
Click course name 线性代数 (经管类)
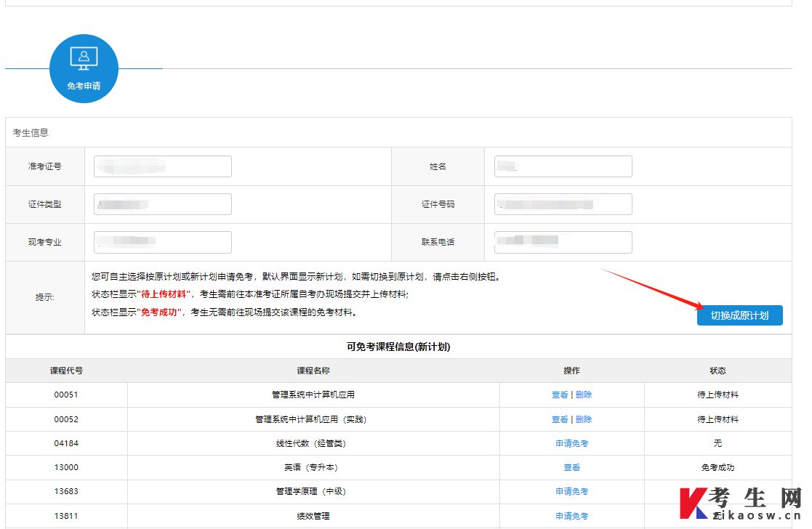click(310, 443)
